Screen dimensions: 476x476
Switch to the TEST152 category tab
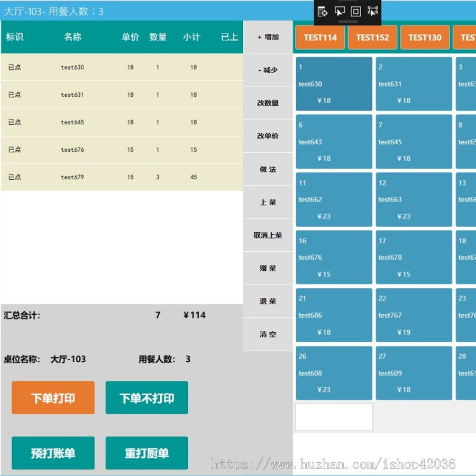pyautogui.click(x=372, y=38)
